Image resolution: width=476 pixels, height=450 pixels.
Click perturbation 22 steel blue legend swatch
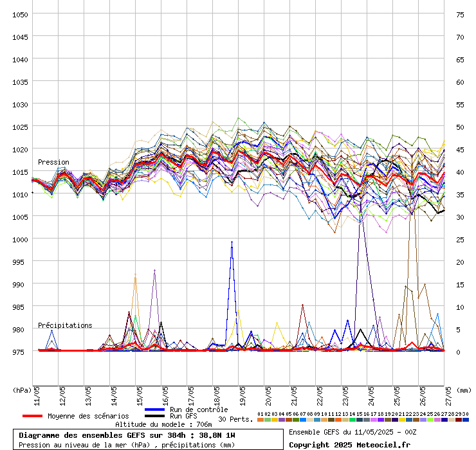coord(409,420)
